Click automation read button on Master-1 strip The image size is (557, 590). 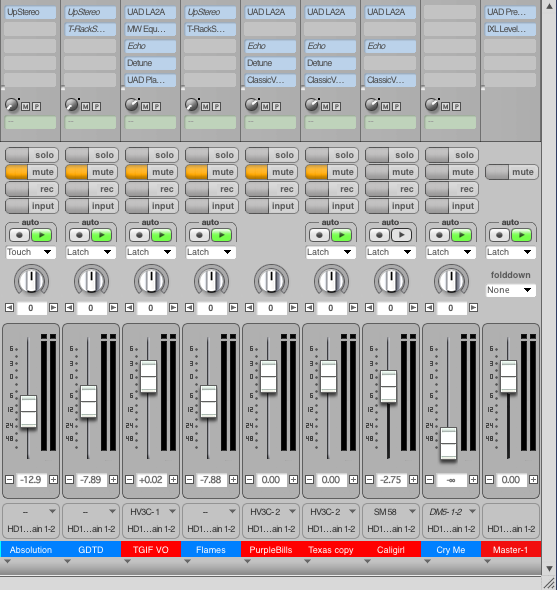coord(522,235)
